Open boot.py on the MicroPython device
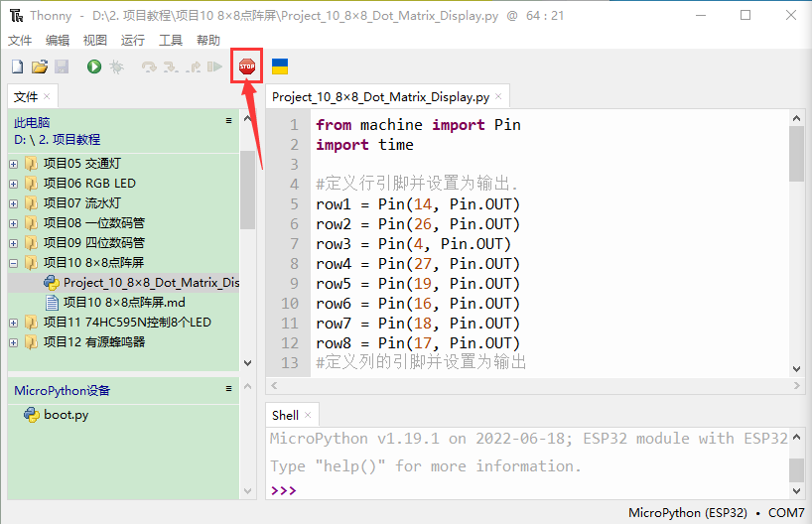Image resolution: width=812 pixels, height=524 pixels. (x=66, y=415)
